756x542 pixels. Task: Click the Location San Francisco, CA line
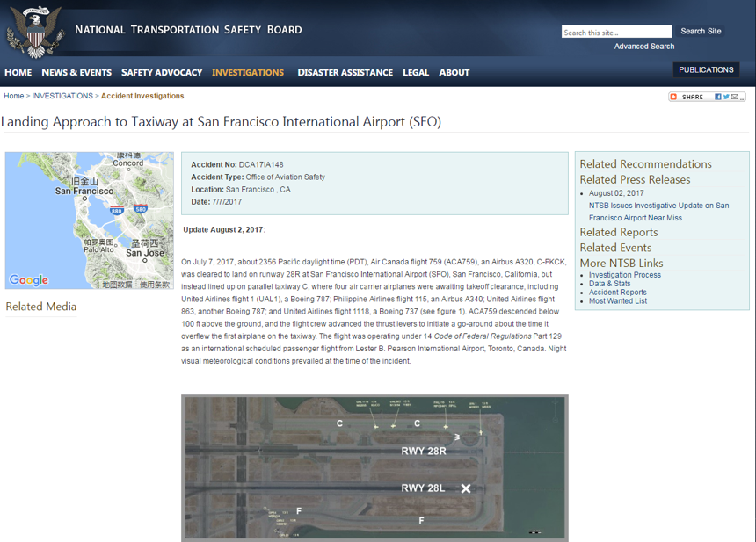coord(241,190)
